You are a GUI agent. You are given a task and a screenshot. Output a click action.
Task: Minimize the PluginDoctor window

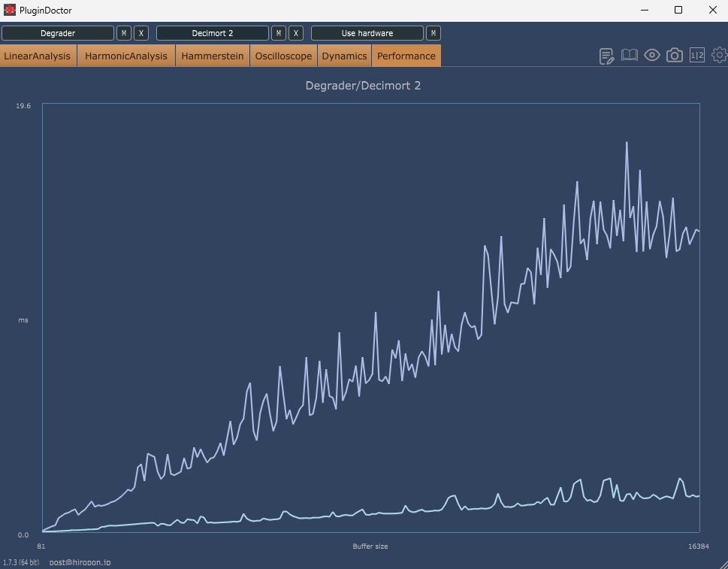tap(645, 10)
